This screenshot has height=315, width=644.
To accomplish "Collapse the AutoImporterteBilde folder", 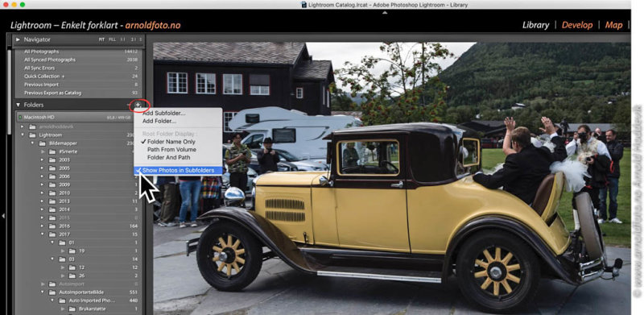I will coord(43,292).
